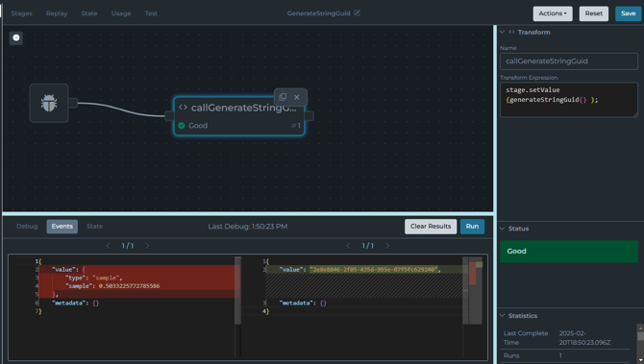
Task: Go to the previous input event with the left arrow
Action: pos(108,246)
